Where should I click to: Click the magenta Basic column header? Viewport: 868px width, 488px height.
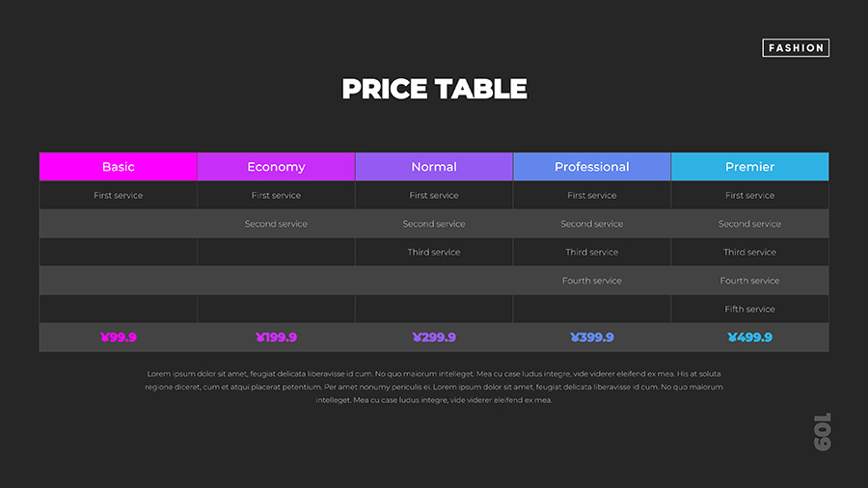pyautogui.click(x=118, y=167)
